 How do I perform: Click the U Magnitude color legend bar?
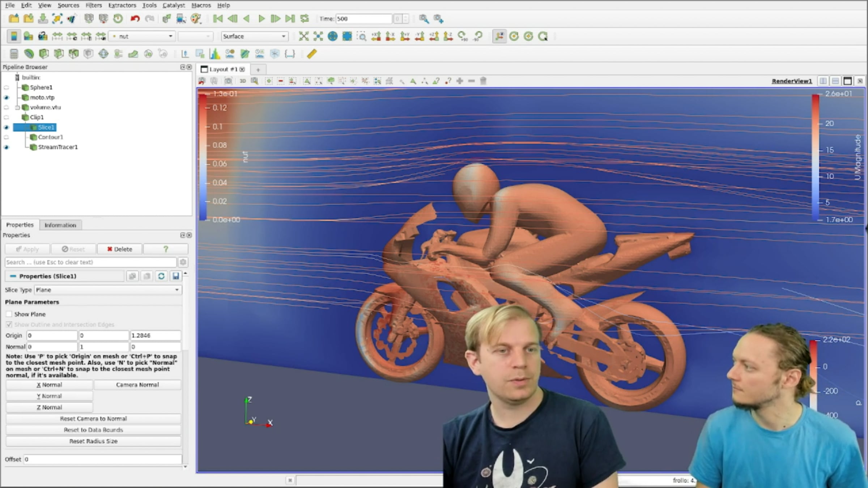pos(816,157)
